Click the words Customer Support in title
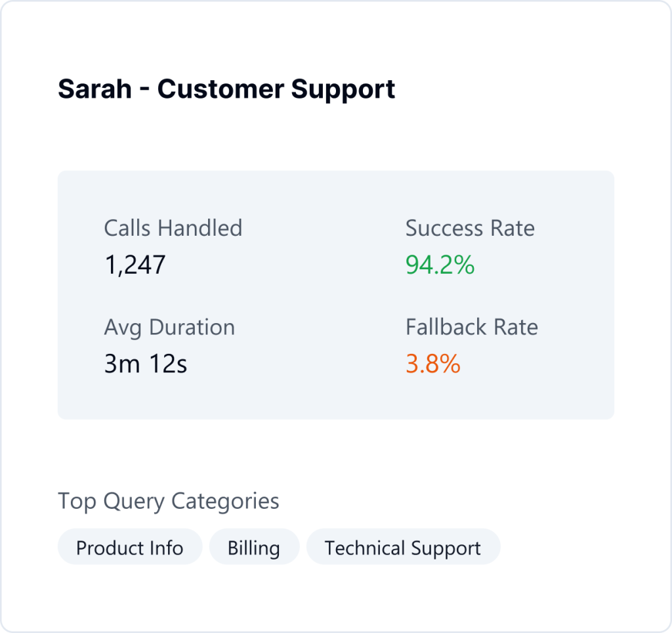 [276, 89]
